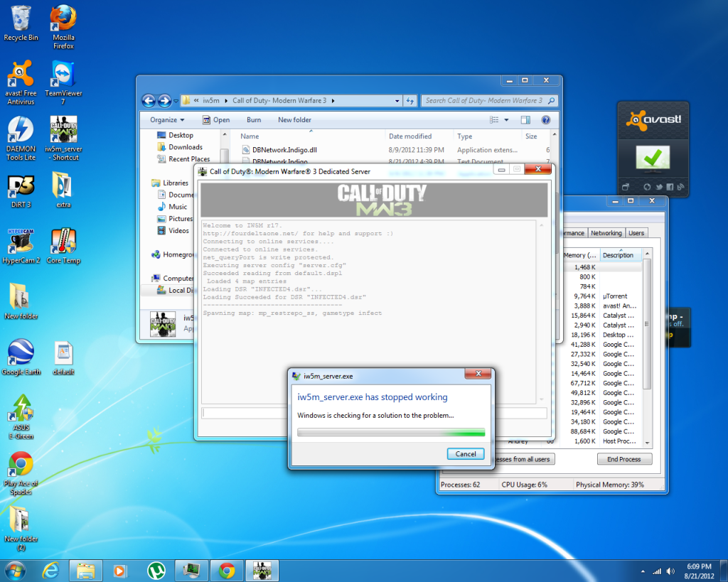Open the Windows Start menu
This screenshot has width=728, height=582.
16,571
